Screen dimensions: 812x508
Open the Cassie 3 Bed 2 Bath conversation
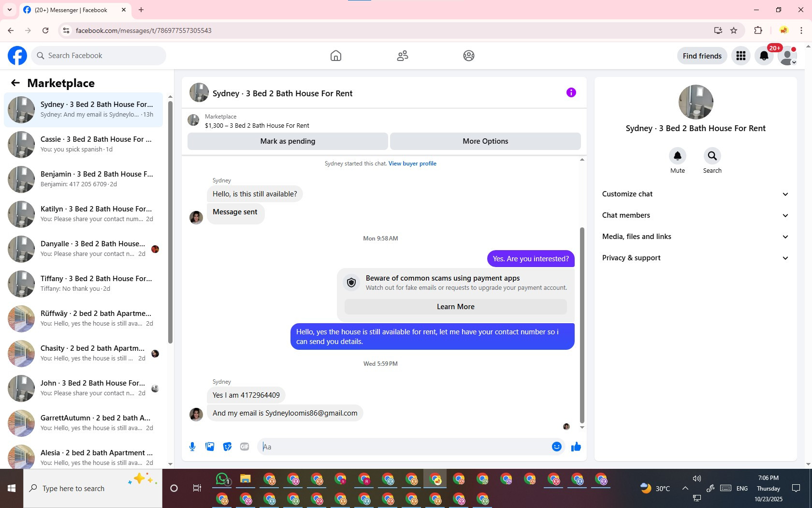point(83,145)
